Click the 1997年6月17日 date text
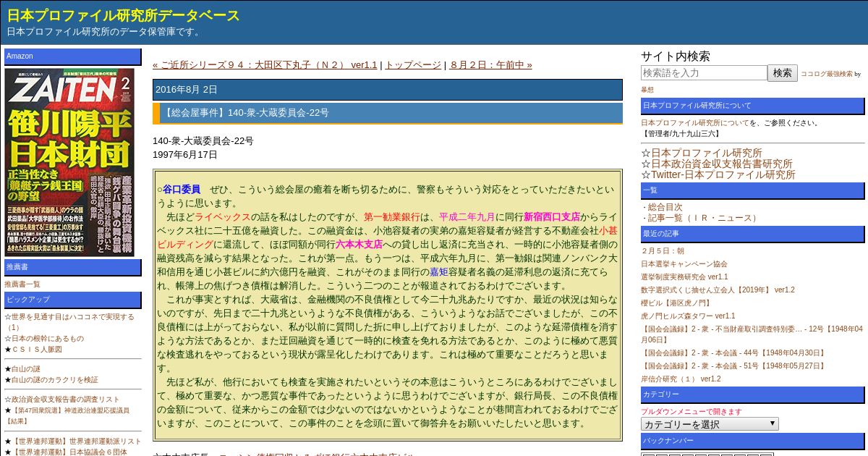The height and width of the screenshot is (456, 868). pyautogui.click(x=185, y=155)
